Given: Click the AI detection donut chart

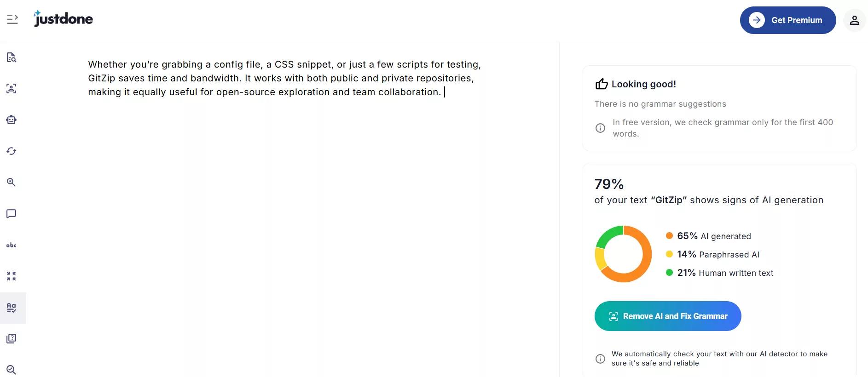Looking at the screenshot, I should tap(623, 254).
